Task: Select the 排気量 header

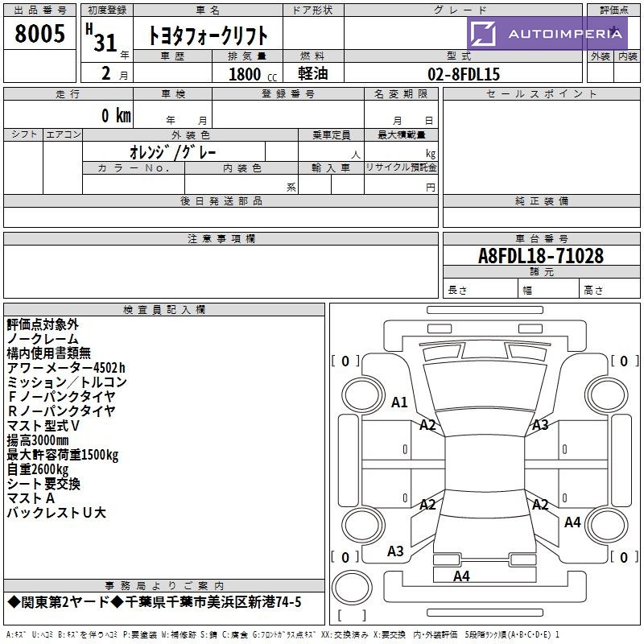Action: (247, 56)
